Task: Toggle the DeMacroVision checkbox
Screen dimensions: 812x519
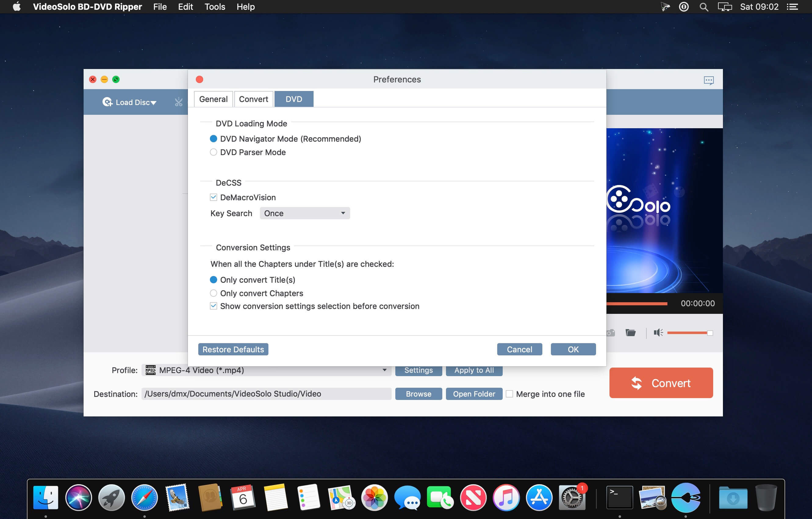Action: coord(213,198)
